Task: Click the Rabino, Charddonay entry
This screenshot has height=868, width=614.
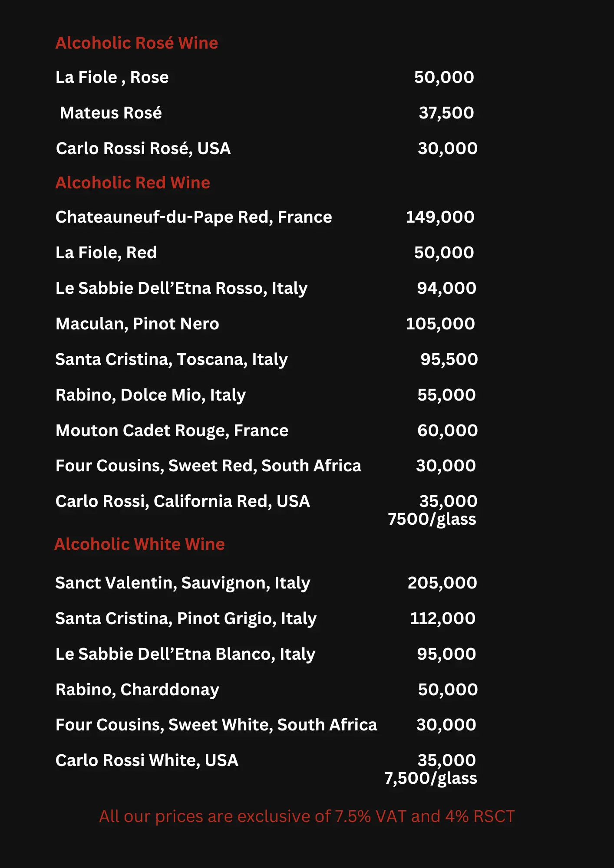Action: (137, 690)
